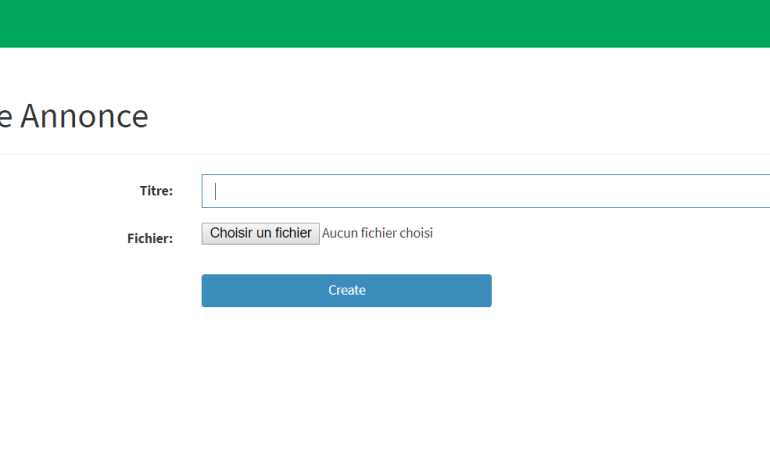Click the Aucun fichier choisi status text

(x=377, y=233)
